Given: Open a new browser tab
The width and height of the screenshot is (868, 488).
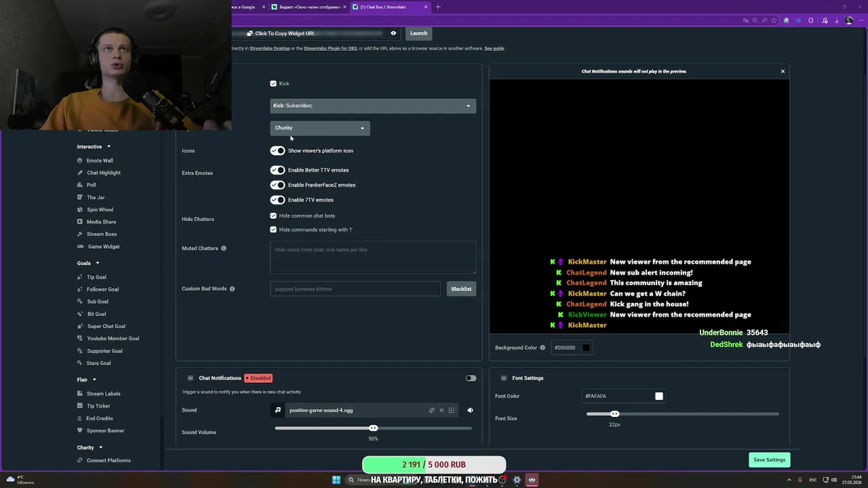Looking at the screenshot, I should [438, 7].
